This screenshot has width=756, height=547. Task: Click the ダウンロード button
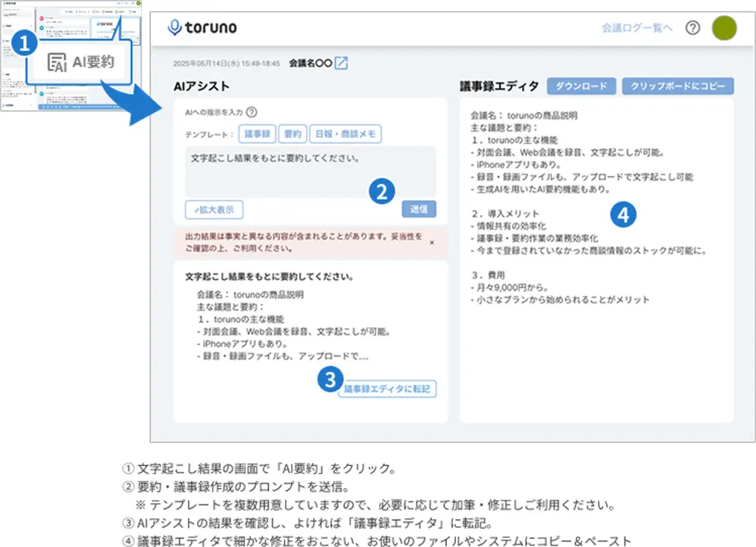(581, 86)
